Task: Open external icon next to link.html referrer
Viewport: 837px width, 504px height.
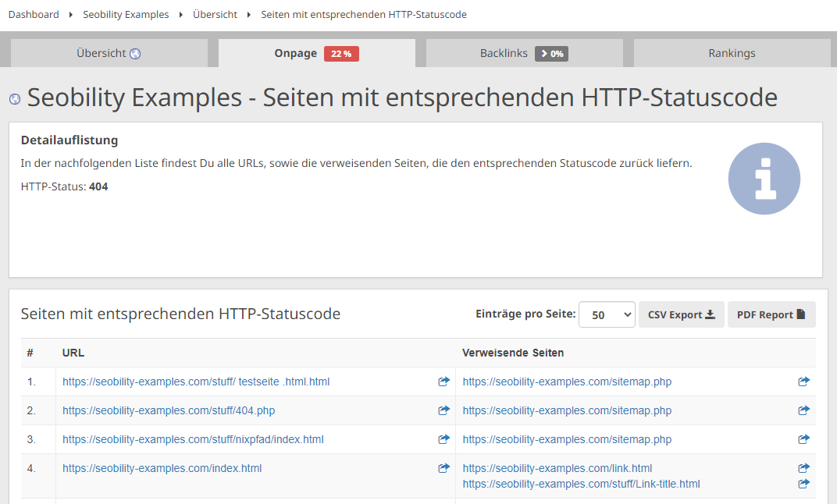Action: pyautogui.click(x=804, y=468)
